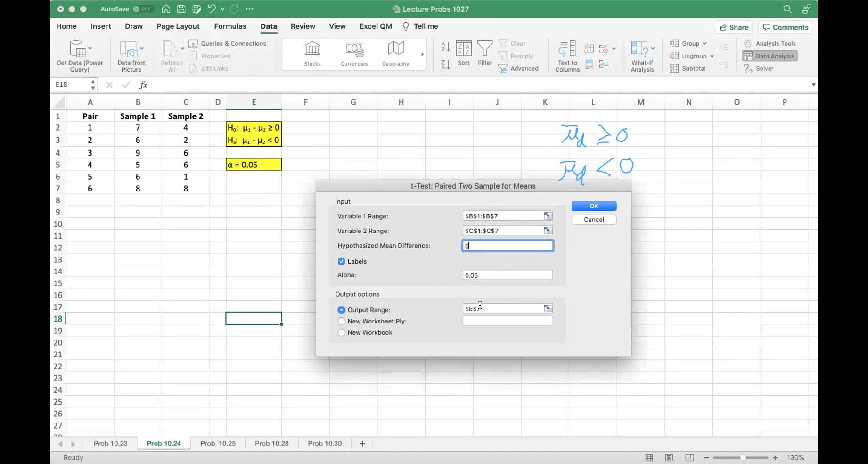Select column E header
868x464 pixels.
[x=254, y=102]
